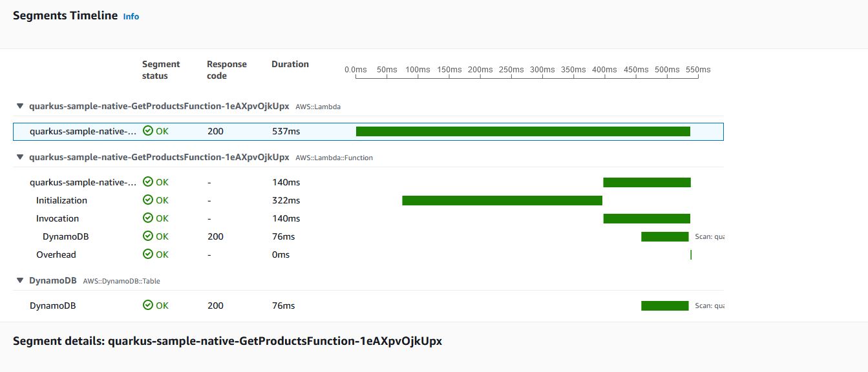Click the Overhead 0ms timeline marker
Image resolution: width=868 pixels, height=372 pixels.
(691, 254)
